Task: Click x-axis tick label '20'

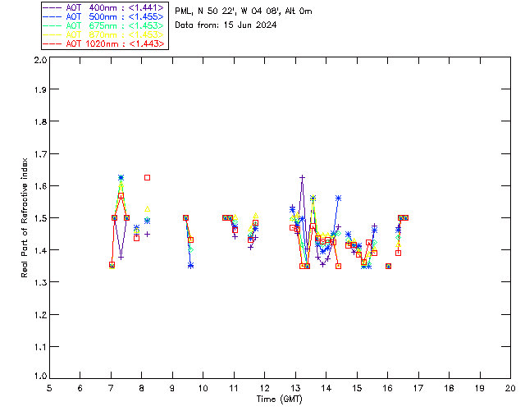Action: pyautogui.click(x=510, y=388)
